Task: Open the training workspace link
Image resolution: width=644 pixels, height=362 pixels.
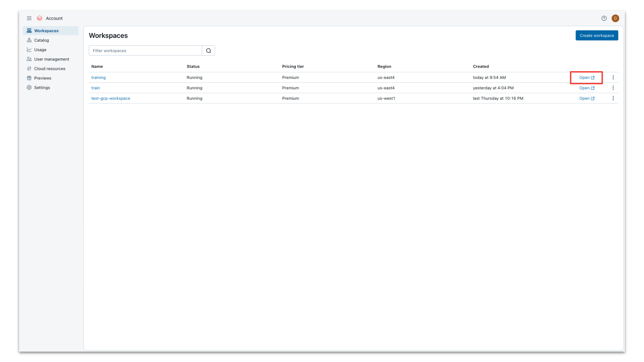Action: pyautogui.click(x=98, y=77)
